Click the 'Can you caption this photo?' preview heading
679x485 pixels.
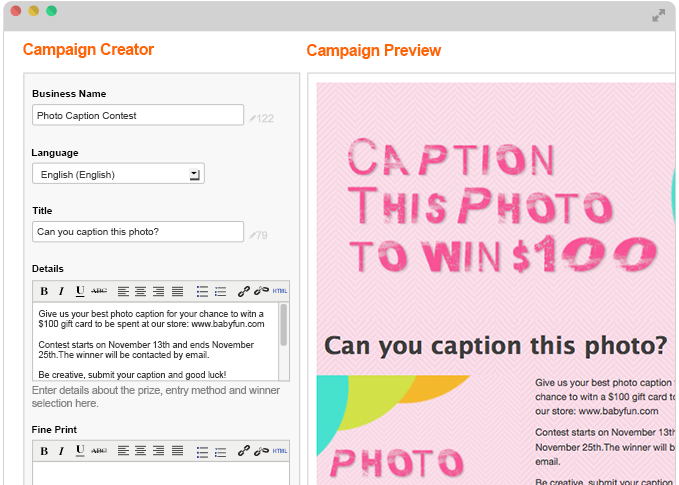(495, 346)
